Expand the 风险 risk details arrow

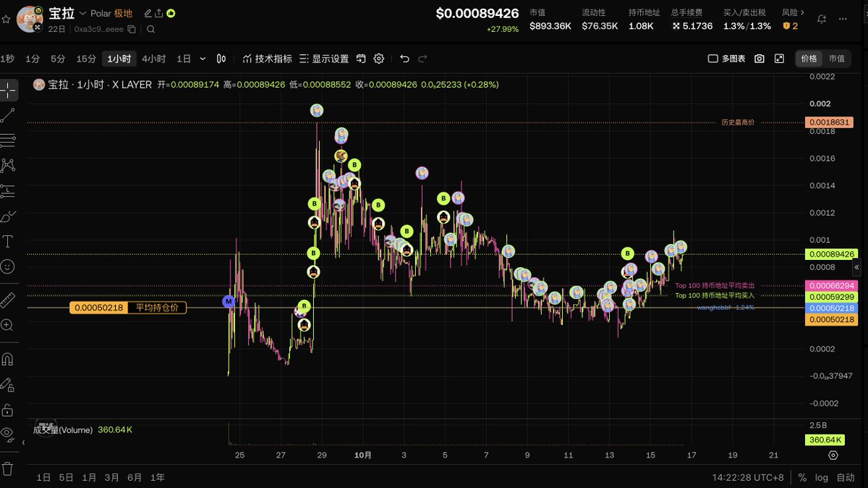tap(801, 13)
